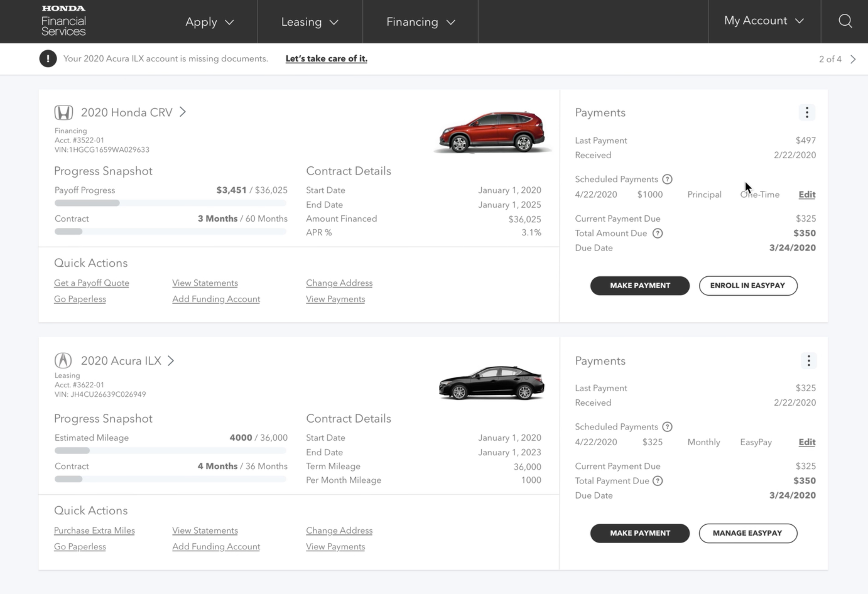Image resolution: width=868 pixels, height=594 pixels.
Task: Expand the Leasing menu
Action: point(310,22)
